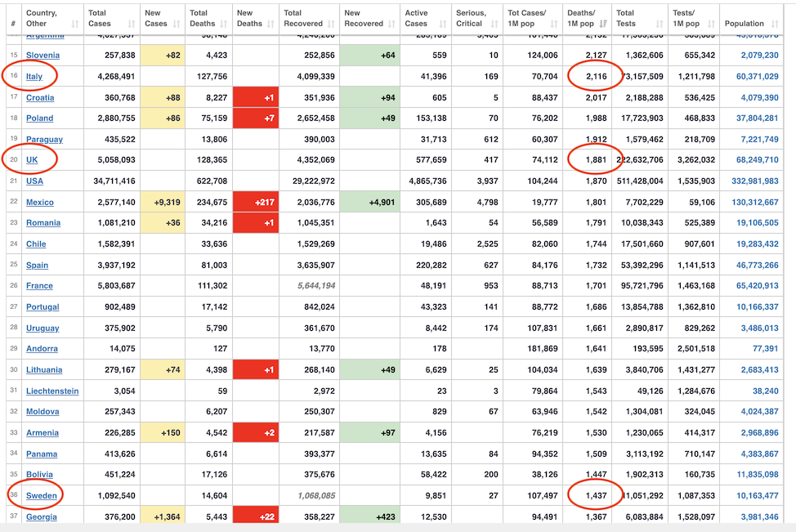Click UK deaths per million value 1,881

[x=596, y=160]
